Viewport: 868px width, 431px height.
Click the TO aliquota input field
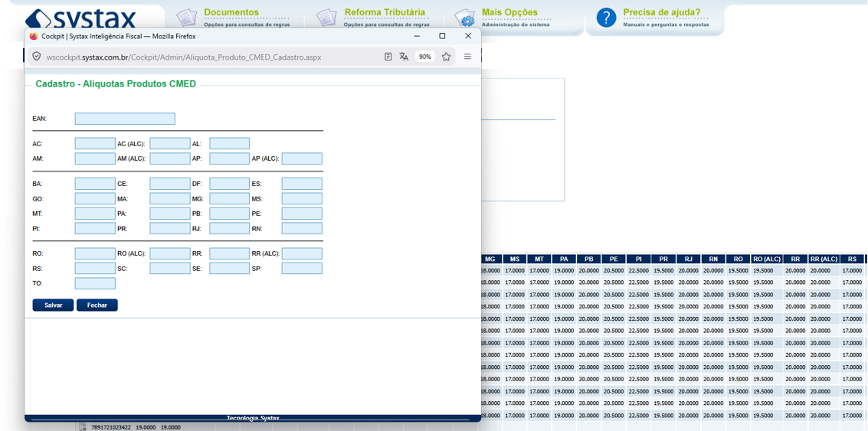[x=95, y=283]
